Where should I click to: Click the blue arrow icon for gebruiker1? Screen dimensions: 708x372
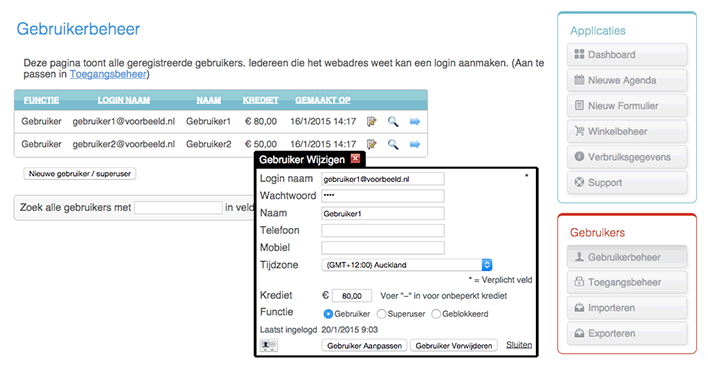pyautogui.click(x=415, y=121)
